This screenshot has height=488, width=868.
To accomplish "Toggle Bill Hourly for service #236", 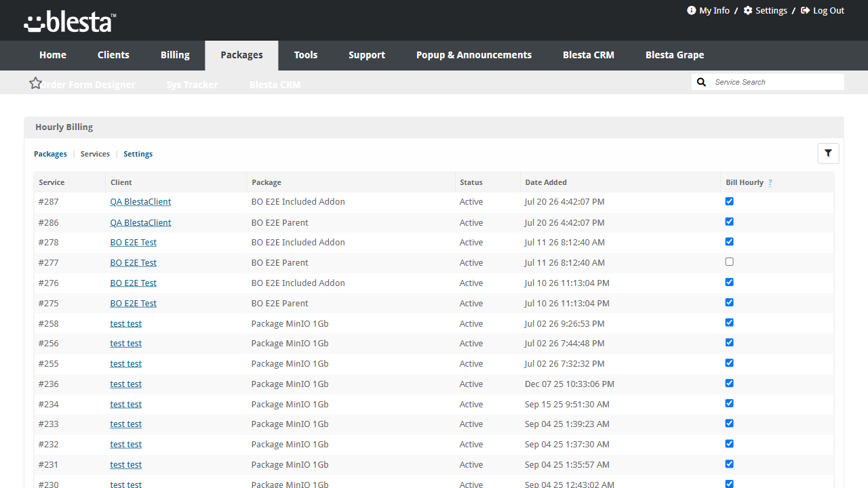I will tap(730, 383).
